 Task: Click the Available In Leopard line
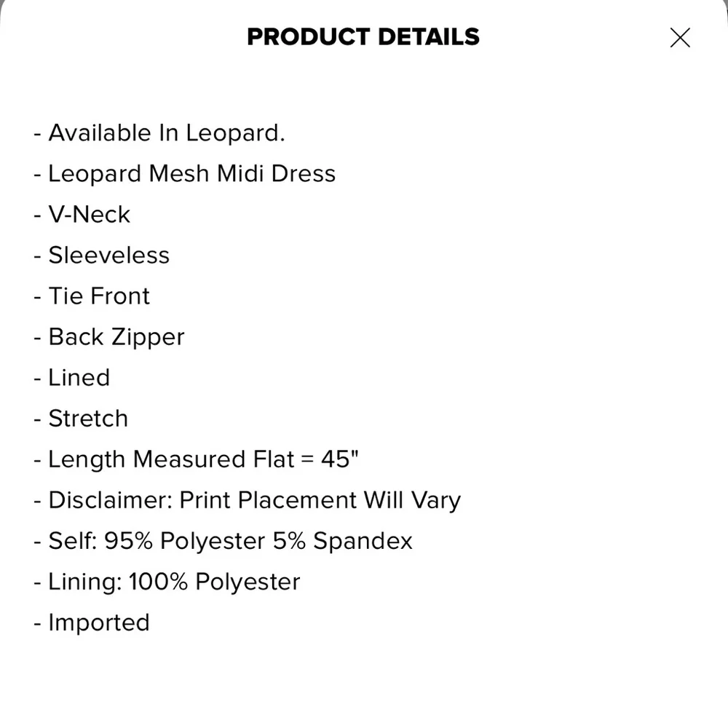click(166, 132)
